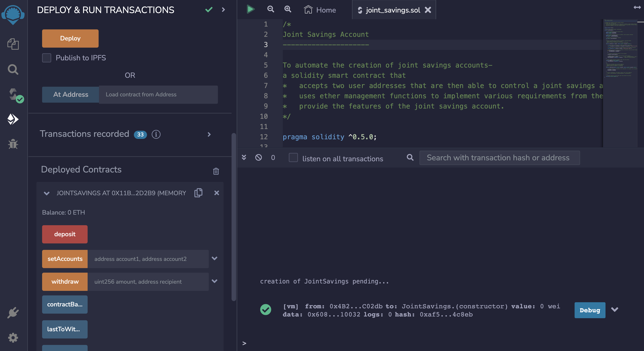Click the Load contract from Address field
The width and height of the screenshot is (644, 351).
[x=158, y=94]
